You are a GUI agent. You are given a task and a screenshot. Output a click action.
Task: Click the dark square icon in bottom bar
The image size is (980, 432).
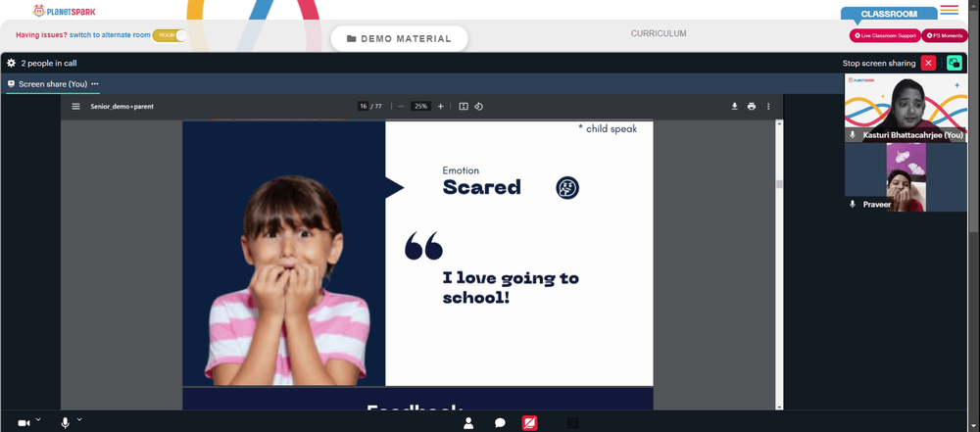coord(572,423)
